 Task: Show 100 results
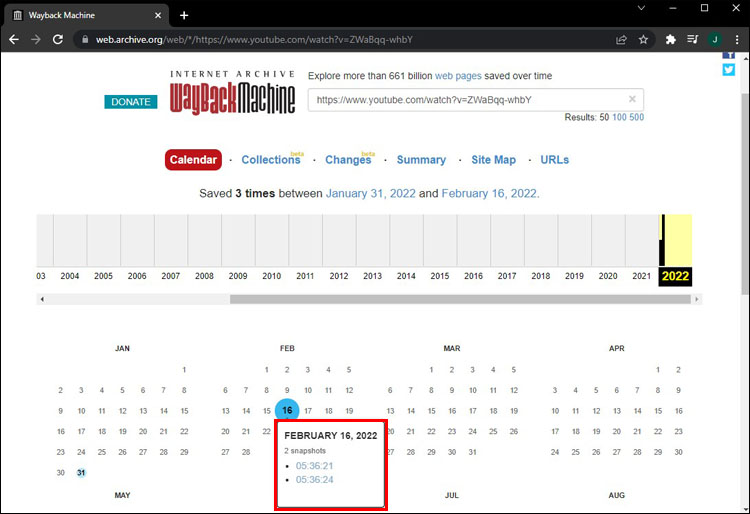coord(619,117)
